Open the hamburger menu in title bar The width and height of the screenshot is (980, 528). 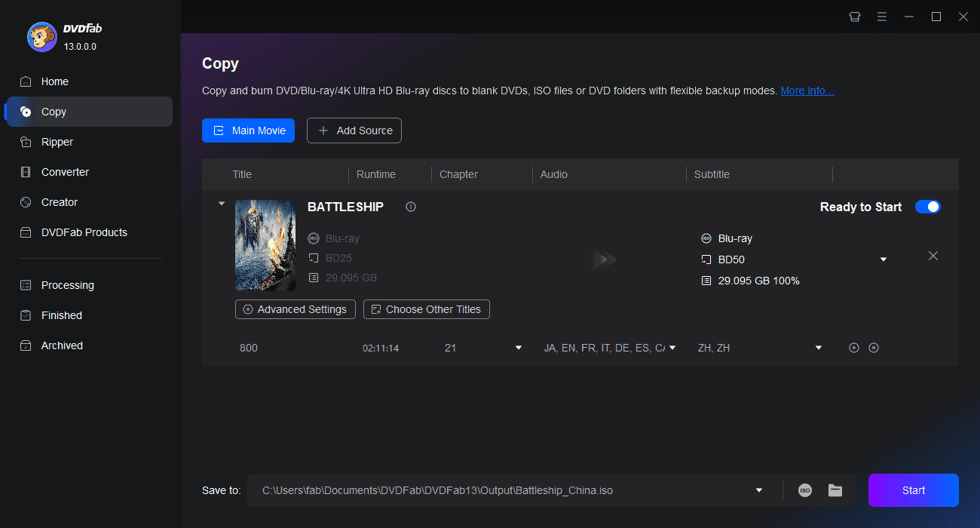(x=882, y=17)
